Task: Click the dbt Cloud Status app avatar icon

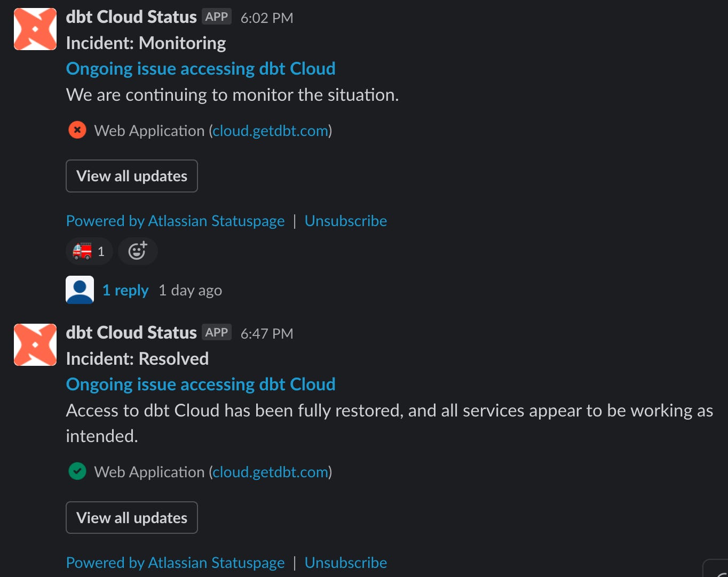Action: [x=35, y=28]
